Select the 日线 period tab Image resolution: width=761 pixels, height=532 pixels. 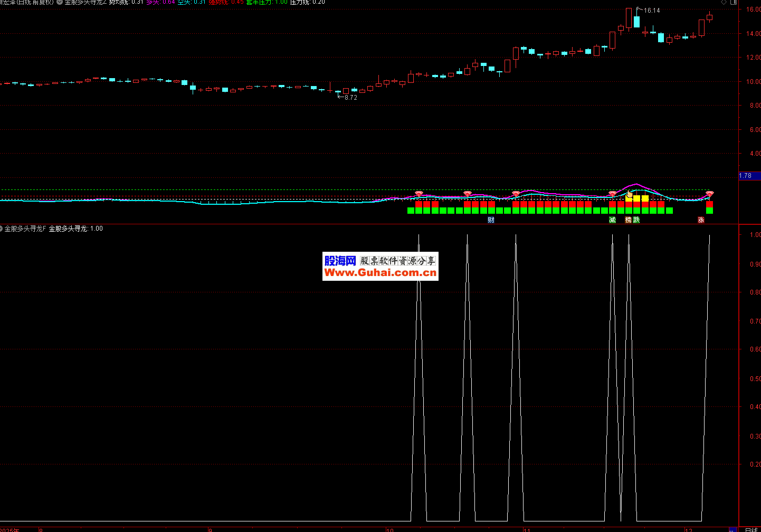click(751, 529)
